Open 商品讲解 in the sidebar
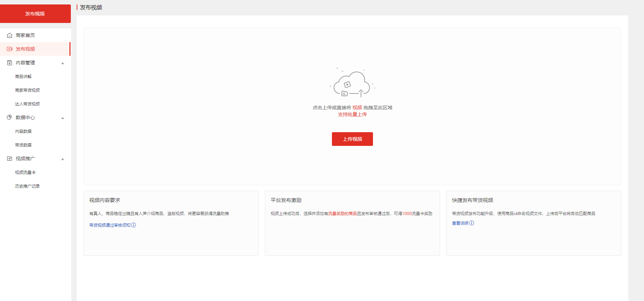Image resolution: width=644 pixels, height=301 pixels. [23, 76]
